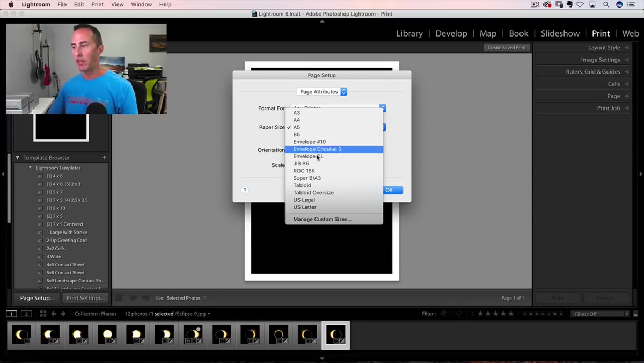Click the Page Setup... button
Viewport: 644px width, 363px height.
tap(36, 298)
